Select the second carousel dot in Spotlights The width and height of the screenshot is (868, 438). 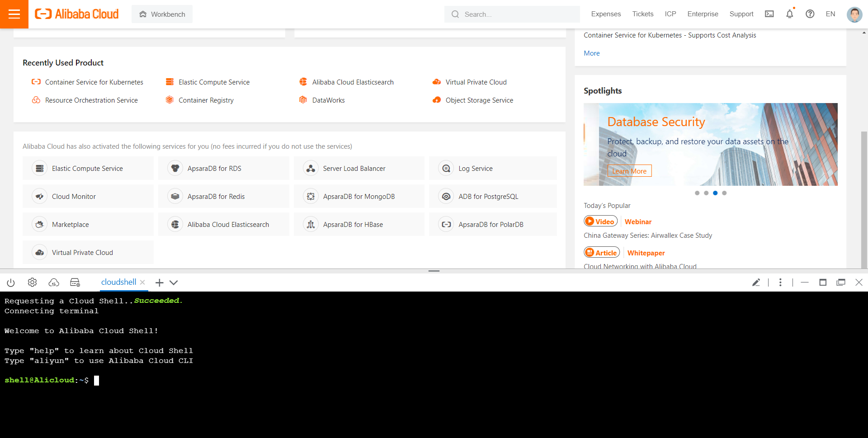[706, 193]
